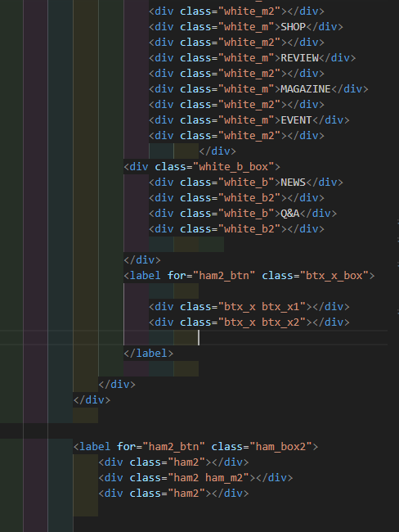Click "ham2_btn" on the btx_x_box label line
This screenshot has height=532, width=399.
click(224, 276)
